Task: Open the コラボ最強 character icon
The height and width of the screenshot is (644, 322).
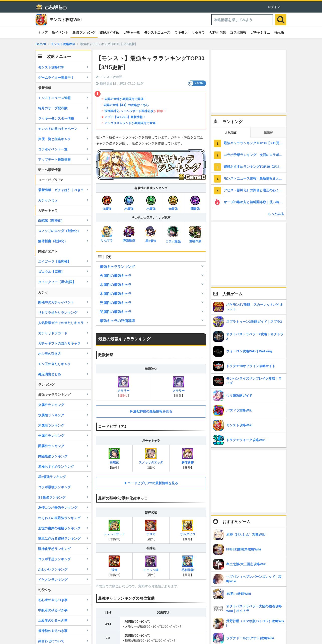Action: coord(173,232)
